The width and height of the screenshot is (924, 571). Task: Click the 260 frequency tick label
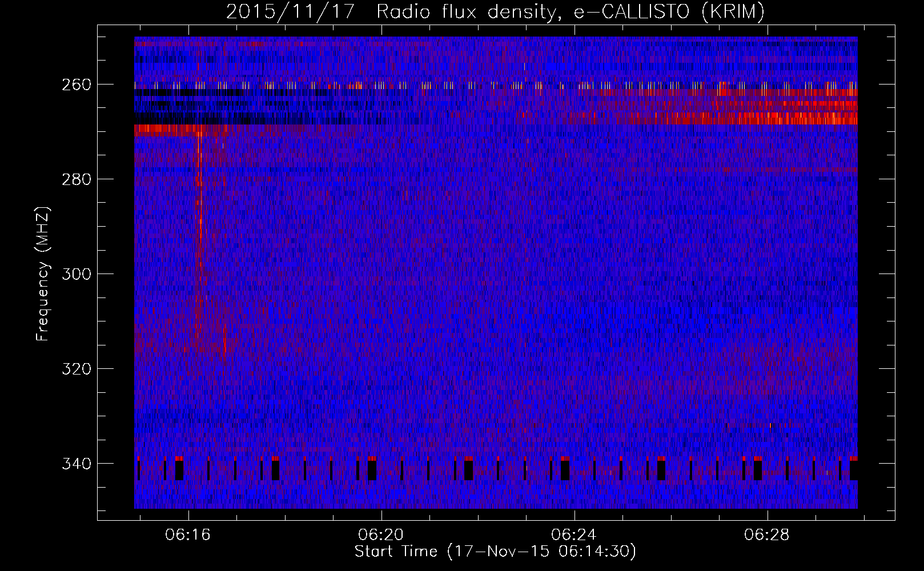click(x=76, y=85)
